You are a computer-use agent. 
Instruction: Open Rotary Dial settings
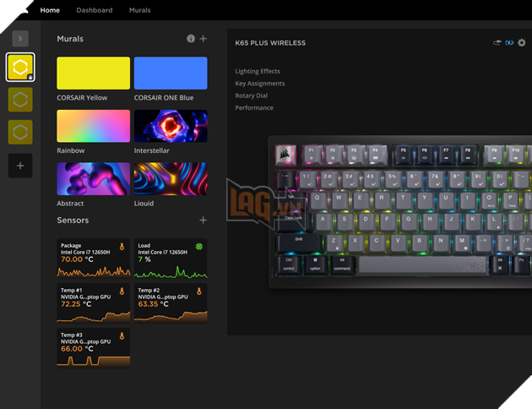(x=252, y=95)
